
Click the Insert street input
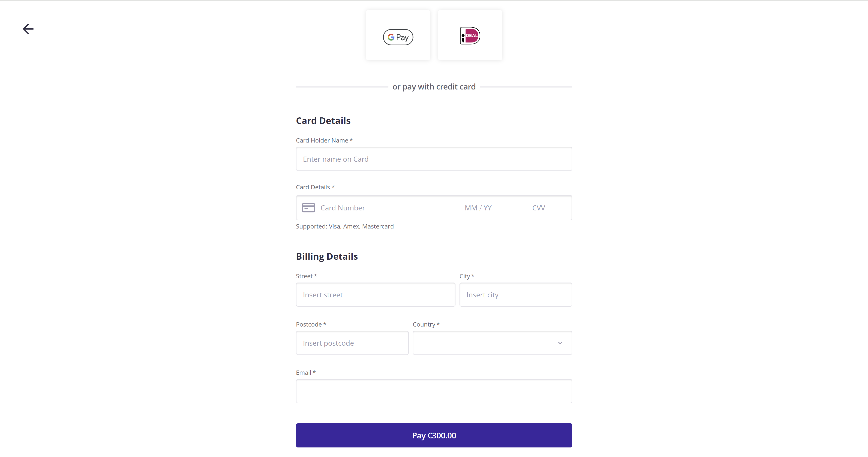375,294
